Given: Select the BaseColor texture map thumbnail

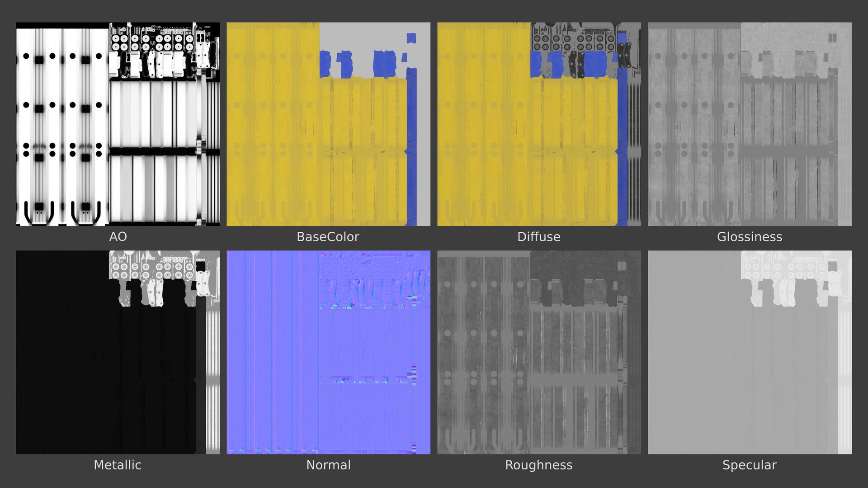Looking at the screenshot, I should pyautogui.click(x=328, y=124).
